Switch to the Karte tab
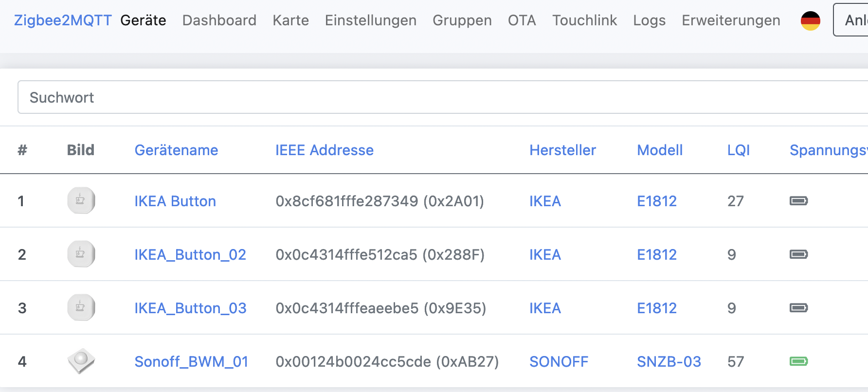The image size is (868, 392). coord(290,20)
